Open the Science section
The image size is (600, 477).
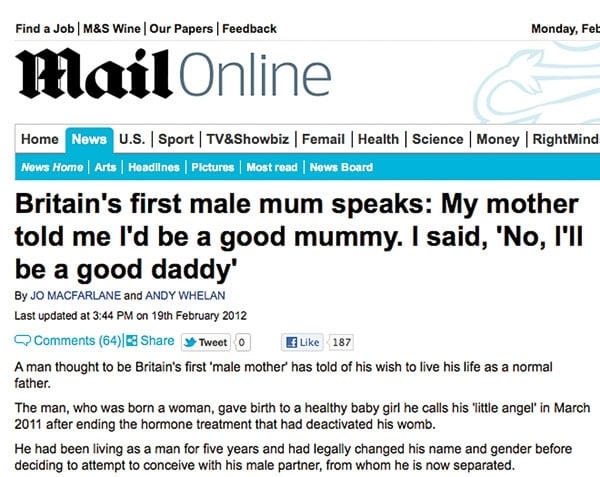(437, 140)
